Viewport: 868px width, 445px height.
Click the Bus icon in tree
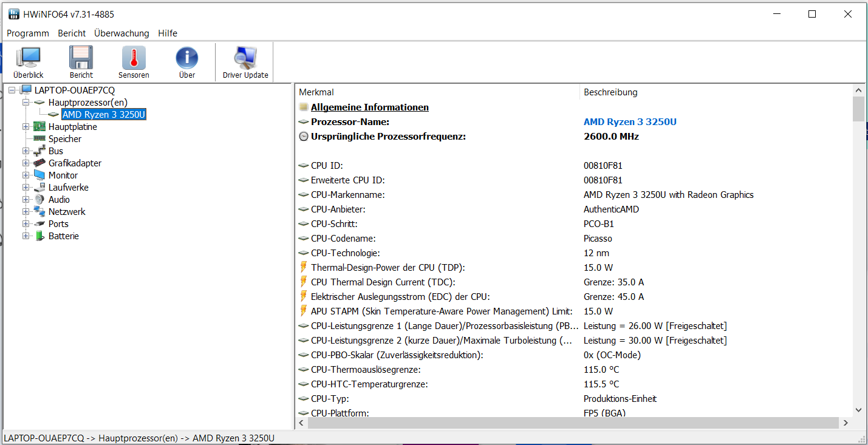39,151
